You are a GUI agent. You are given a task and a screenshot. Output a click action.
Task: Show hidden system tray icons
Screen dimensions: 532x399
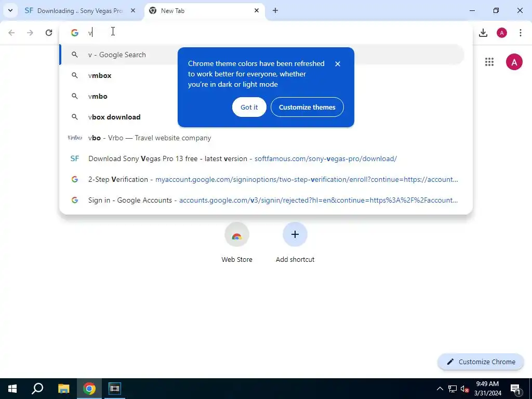pos(440,389)
